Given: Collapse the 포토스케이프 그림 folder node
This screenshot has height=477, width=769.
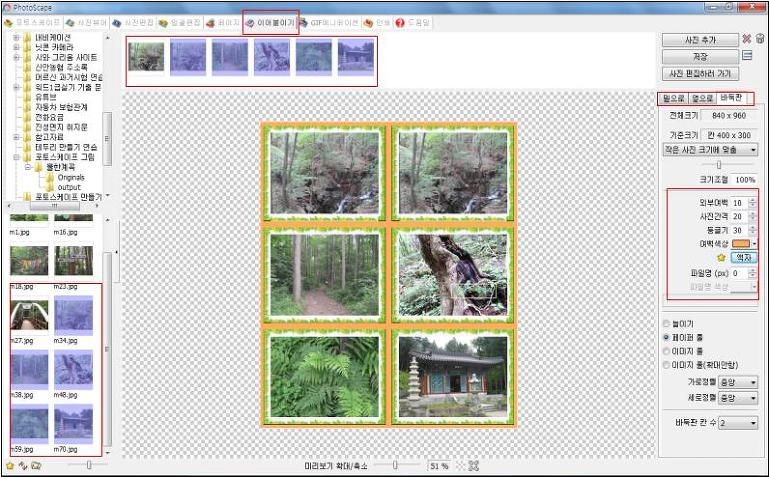Looking at the screenshot, I should coord(16,157).
